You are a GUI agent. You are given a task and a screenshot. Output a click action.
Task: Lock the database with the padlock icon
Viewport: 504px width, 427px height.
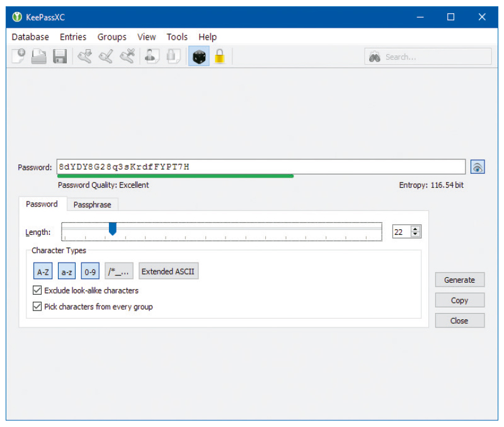219,57
